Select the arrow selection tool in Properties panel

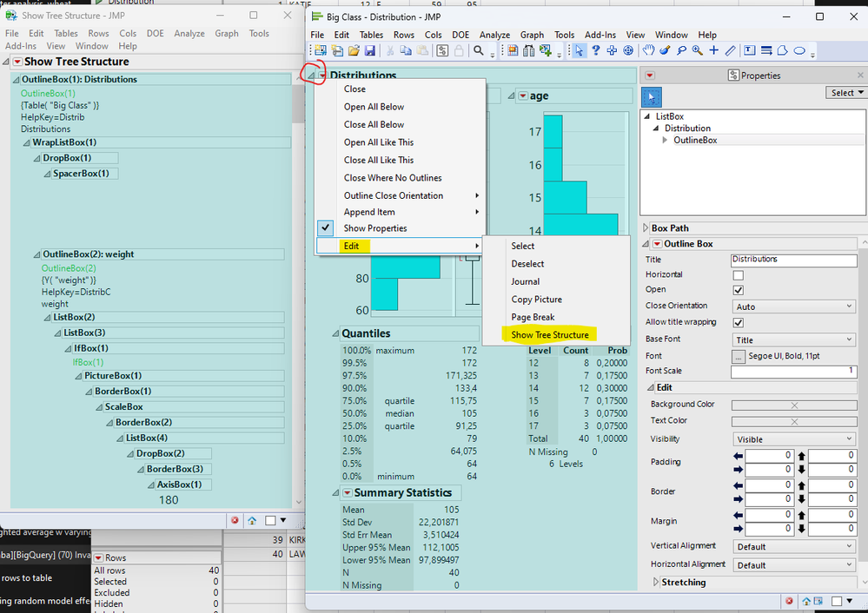coord(652,97)
